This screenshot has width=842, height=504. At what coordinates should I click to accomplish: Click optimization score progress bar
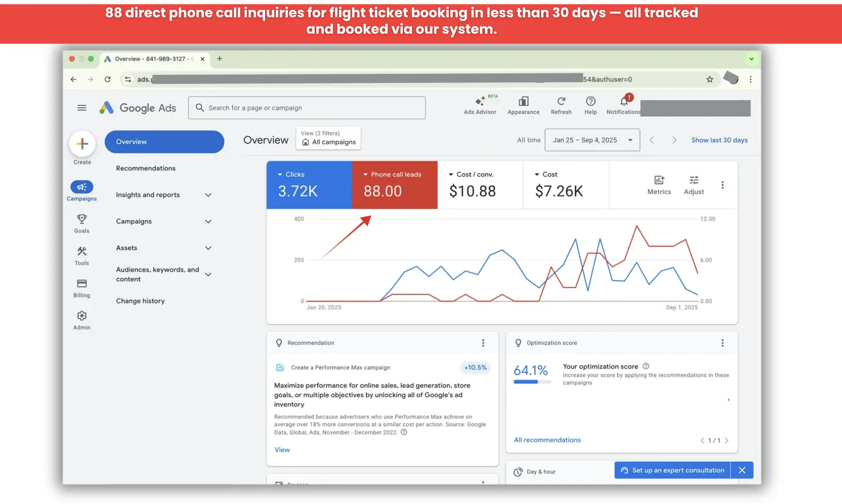pyautogui.click(x=532, y=382)
